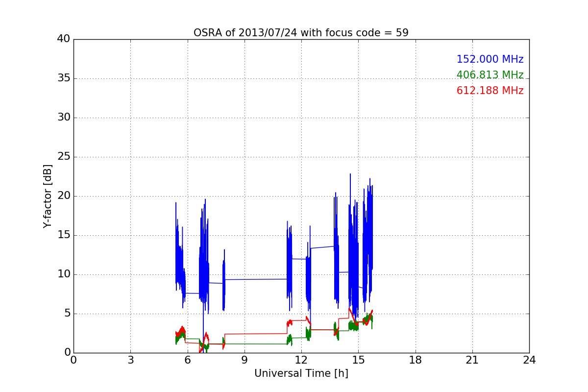Click y-axis tick label 20

pyautogui.click(x=64, y=196)
